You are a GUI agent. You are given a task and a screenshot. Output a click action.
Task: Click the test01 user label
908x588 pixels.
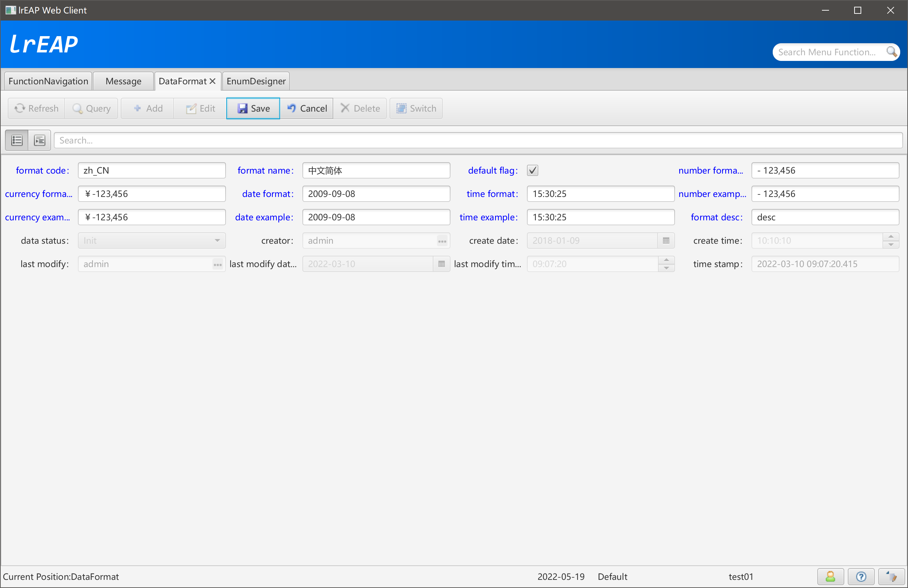coord(740,577)
